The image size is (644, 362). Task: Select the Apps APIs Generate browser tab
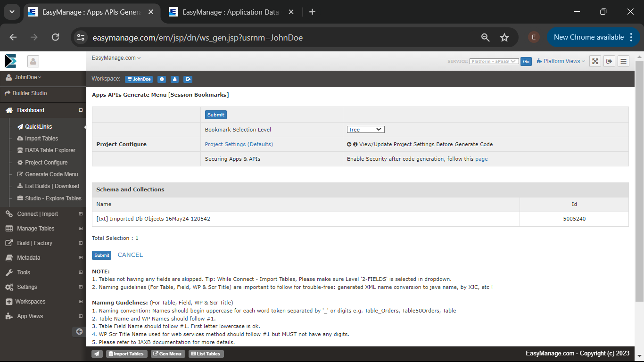click(x=91, y=12)
